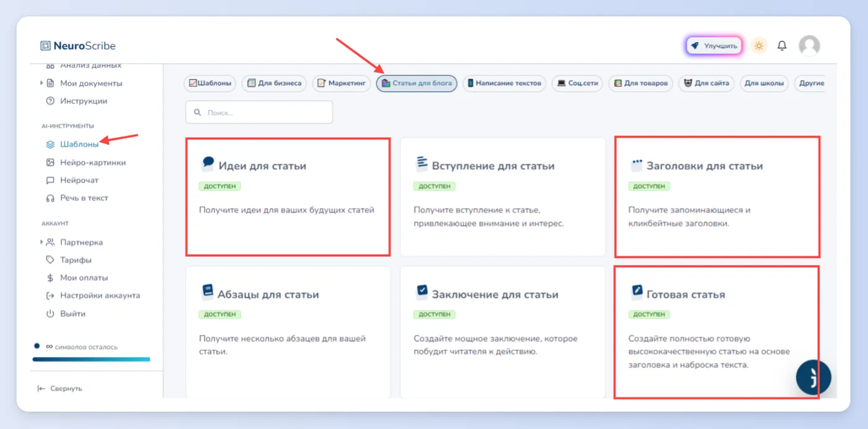Open the Готовая статья template
The height and width of the screenshot is (429, 868).
pos(717,332)
